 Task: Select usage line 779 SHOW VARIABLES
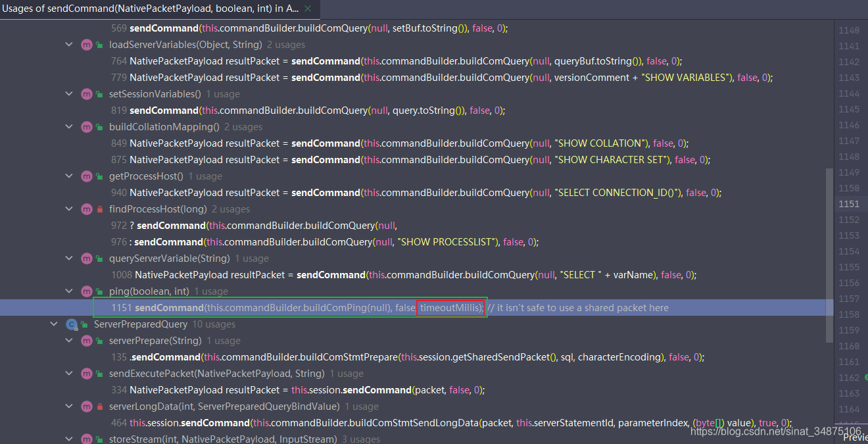point(442,78)
